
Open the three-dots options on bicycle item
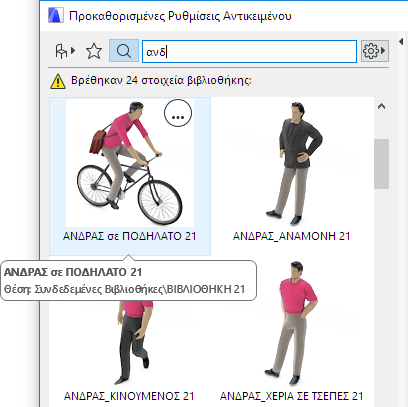pyautogui.click(x=178, y=113)
